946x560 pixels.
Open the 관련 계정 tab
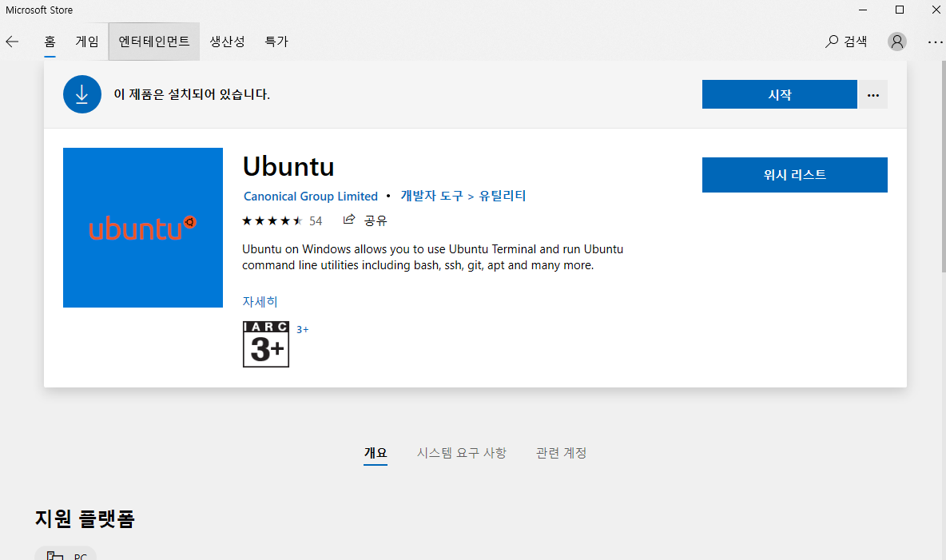[561, 453]
